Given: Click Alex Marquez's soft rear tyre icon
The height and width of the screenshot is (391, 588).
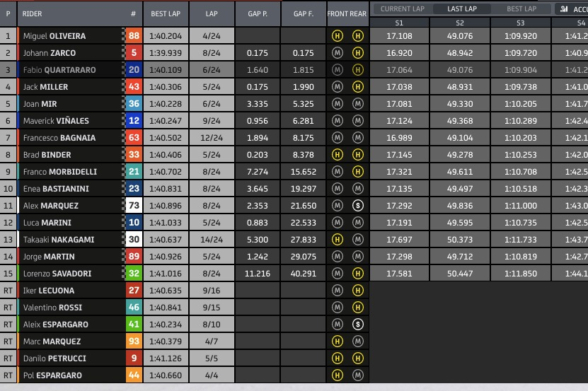Looking at the screenshot, I should click(x=358, y=206).
